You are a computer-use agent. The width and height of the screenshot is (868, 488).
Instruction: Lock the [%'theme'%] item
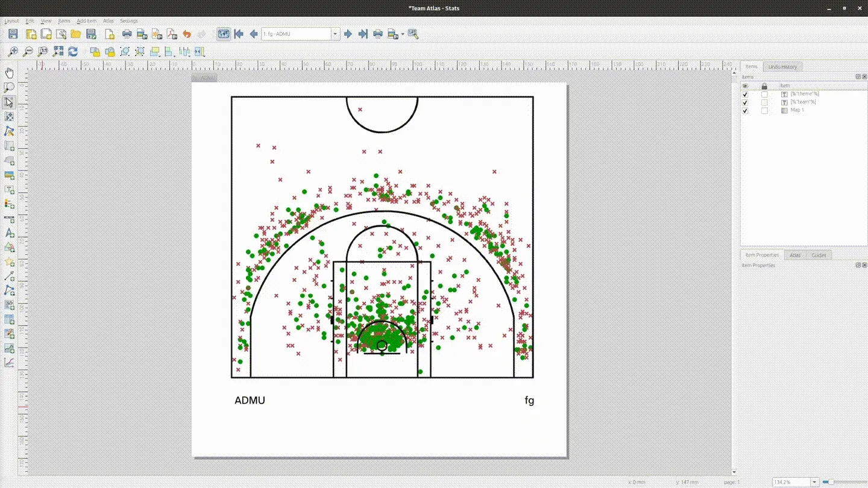pyautogui.click(x=764, y=94)
